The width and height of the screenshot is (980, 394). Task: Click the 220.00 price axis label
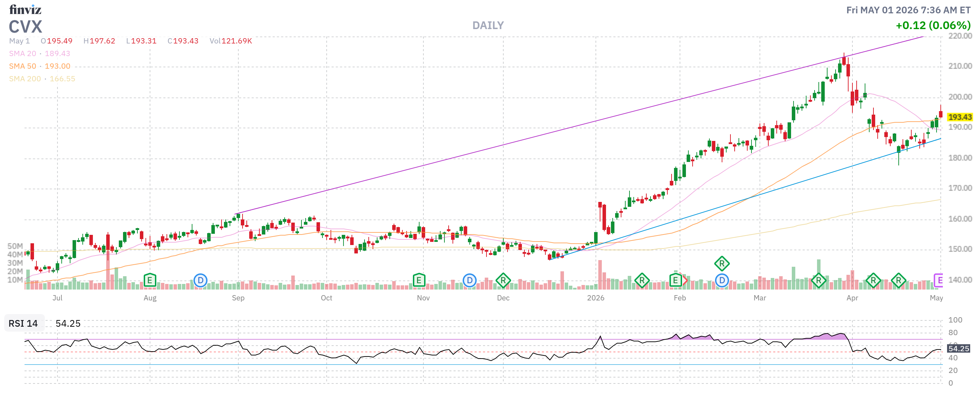960,36
